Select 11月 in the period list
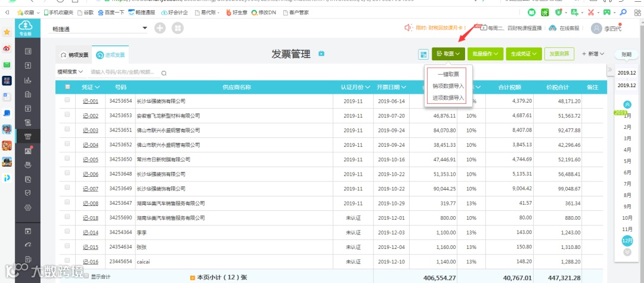This screenshot has height=283, width=644. 627,229
